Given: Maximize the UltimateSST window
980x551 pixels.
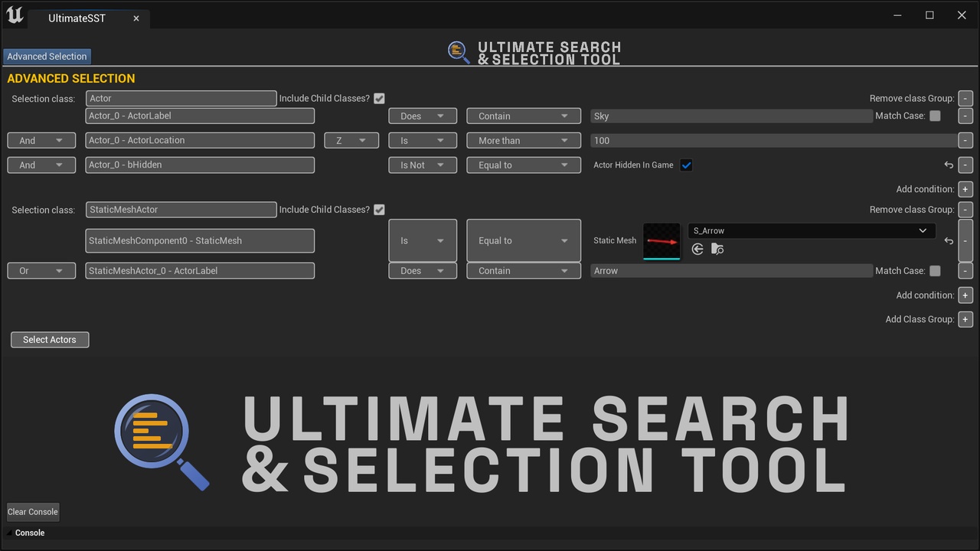Looking at the screenshot, I should (929, 15).
